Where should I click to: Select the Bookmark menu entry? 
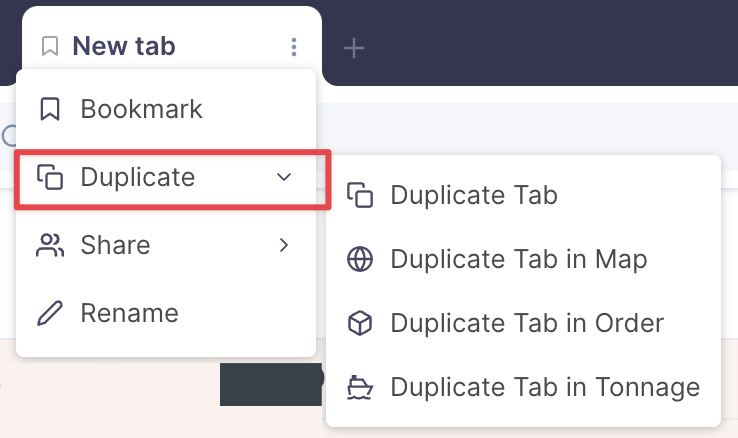point(141,109)
